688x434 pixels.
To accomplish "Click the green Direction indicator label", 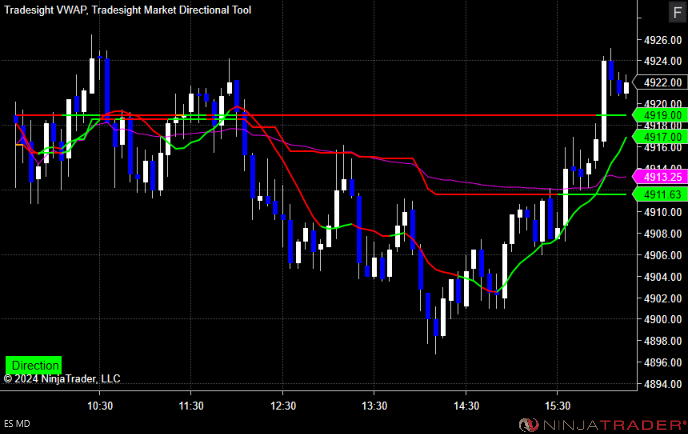I will (34, 365).
